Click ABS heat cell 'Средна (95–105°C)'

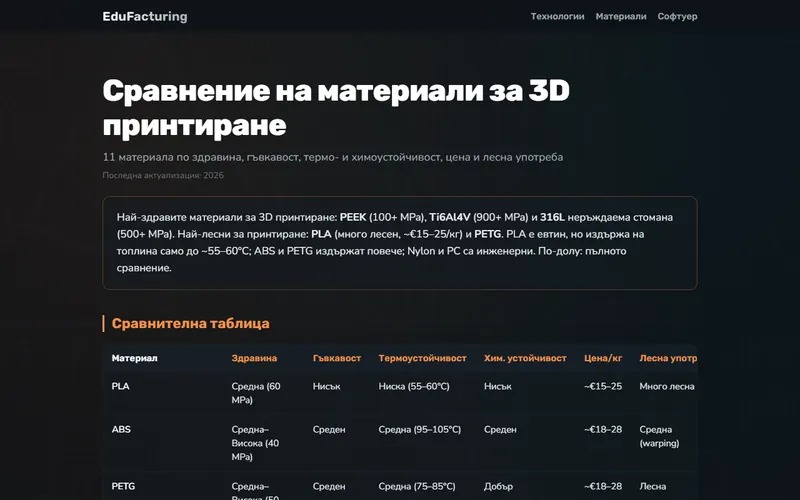(x=419, y=430)
